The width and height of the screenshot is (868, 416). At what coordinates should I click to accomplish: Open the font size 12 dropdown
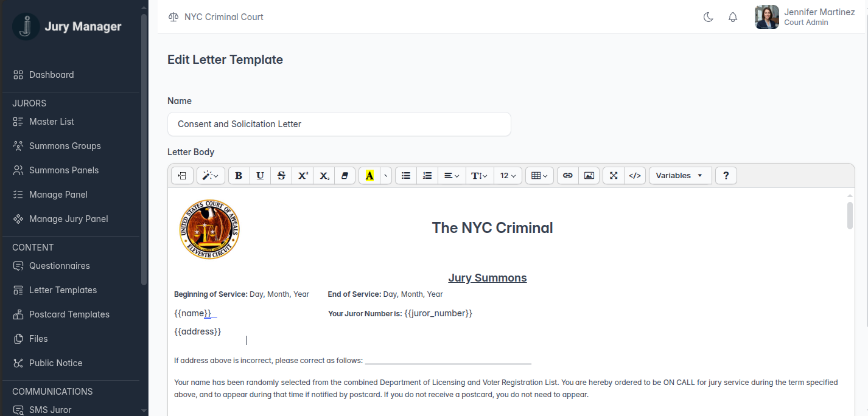point(508,176)
